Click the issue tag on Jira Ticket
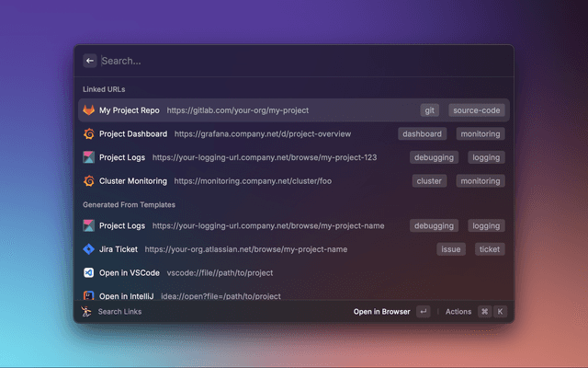The image size is (588, 368). (451, 249)
